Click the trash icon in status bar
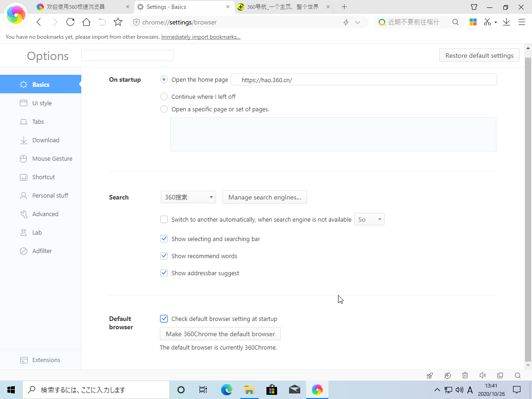Screen dimensions: 532x399 pyautogui.click(x=465, y=375)
